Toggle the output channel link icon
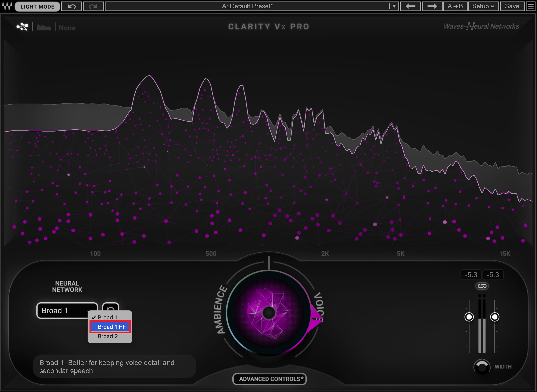The image size is (537, 392). (482, 286)
